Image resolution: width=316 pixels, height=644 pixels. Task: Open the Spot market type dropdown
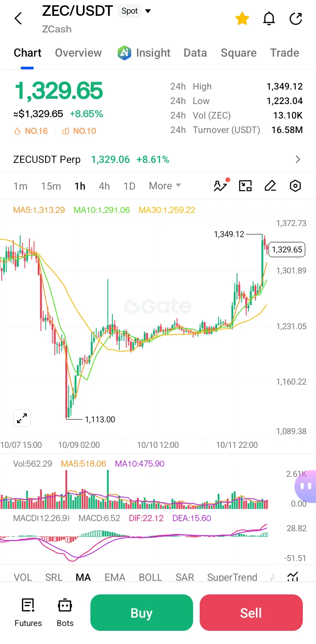coord(135,11)
